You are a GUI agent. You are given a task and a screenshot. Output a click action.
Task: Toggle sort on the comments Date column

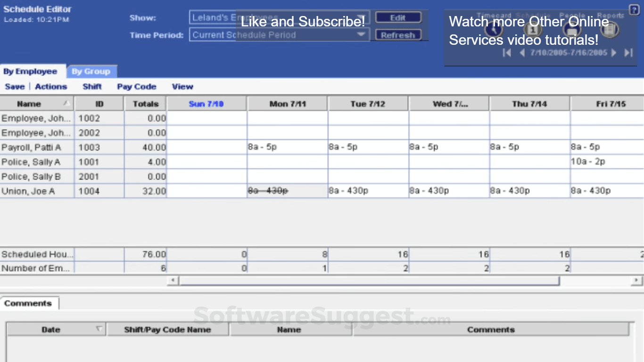51,329
